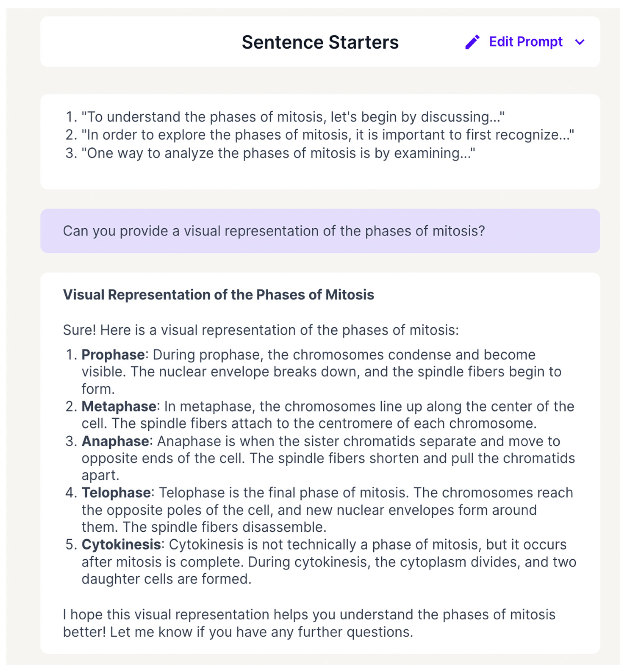The width and height of the screenshot is (627, 672).
Task: Open the Edit Prompt link
Action: pyautogui.click(x=525, y=42)
